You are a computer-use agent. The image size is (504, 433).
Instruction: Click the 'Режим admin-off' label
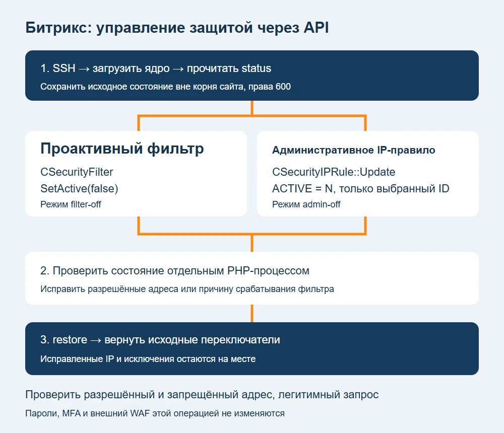coord(306,204)
